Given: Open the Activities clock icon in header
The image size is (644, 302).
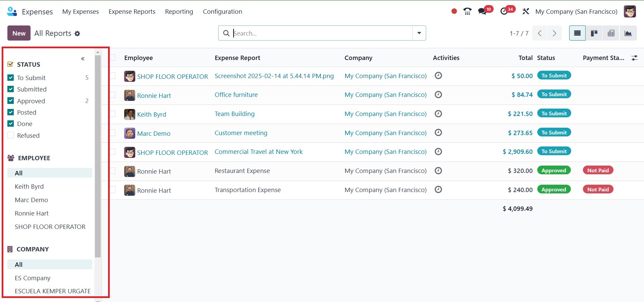Looking at the screenshot, I should tap(504, 11).
